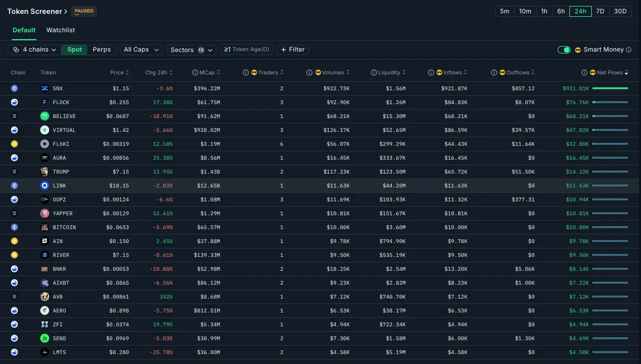This screenshot has height=364, width=641.
Task: Switch market type to Perps
Action: coord(102,50)
